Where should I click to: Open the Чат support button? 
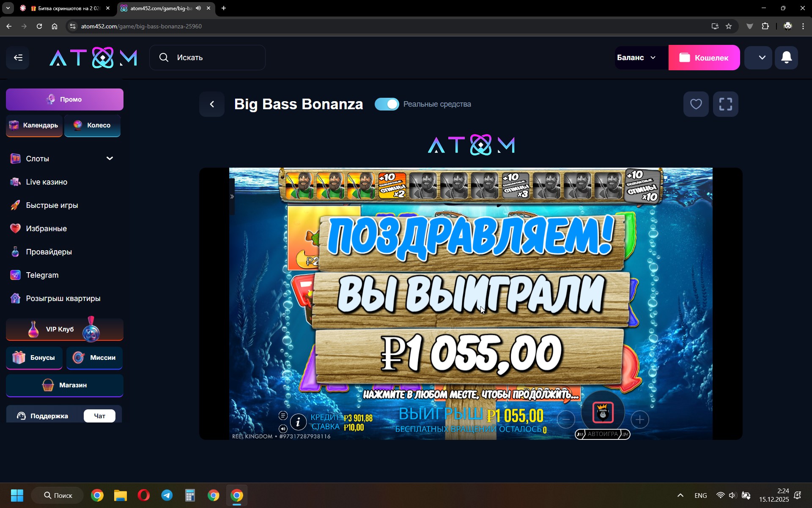99,416
